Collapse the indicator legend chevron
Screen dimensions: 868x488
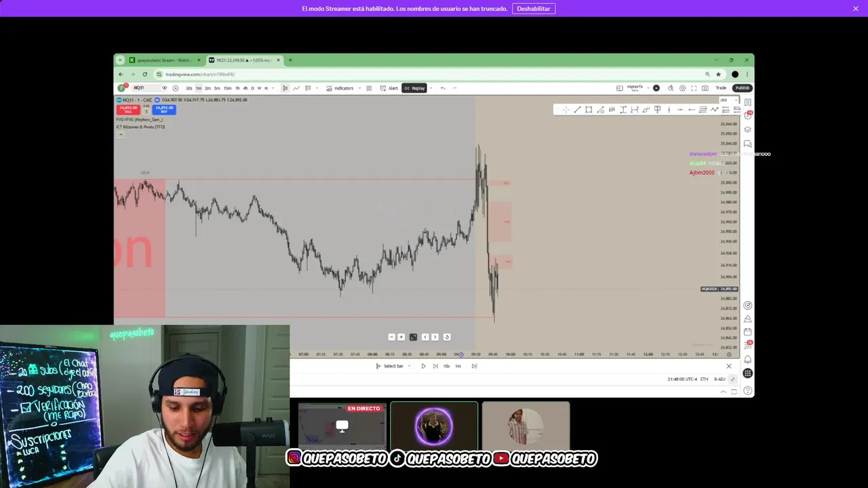(x=120, y=134)
